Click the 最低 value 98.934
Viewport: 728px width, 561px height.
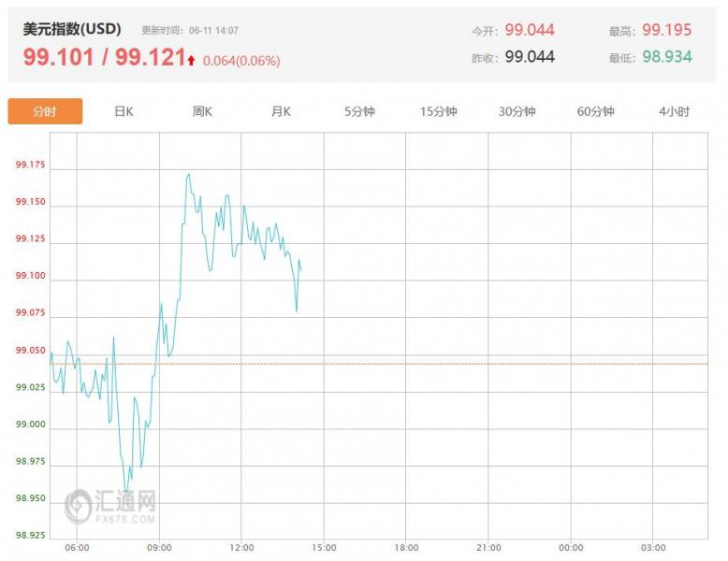[667, 57]
